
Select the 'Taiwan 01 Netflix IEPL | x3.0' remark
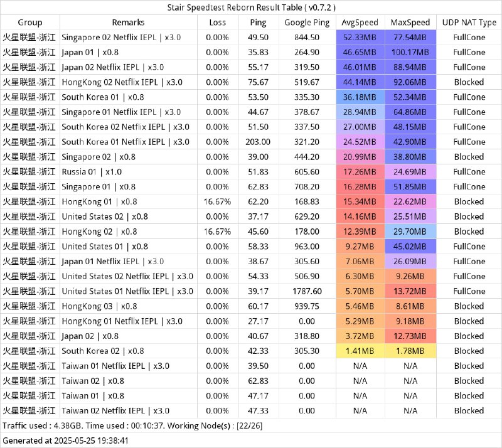click(x=115, y=366)
